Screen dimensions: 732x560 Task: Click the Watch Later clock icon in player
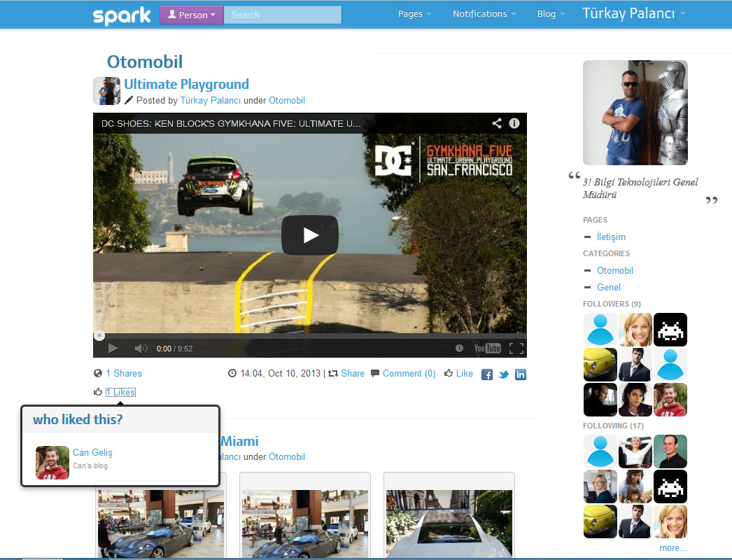click(x=459, y=349)
